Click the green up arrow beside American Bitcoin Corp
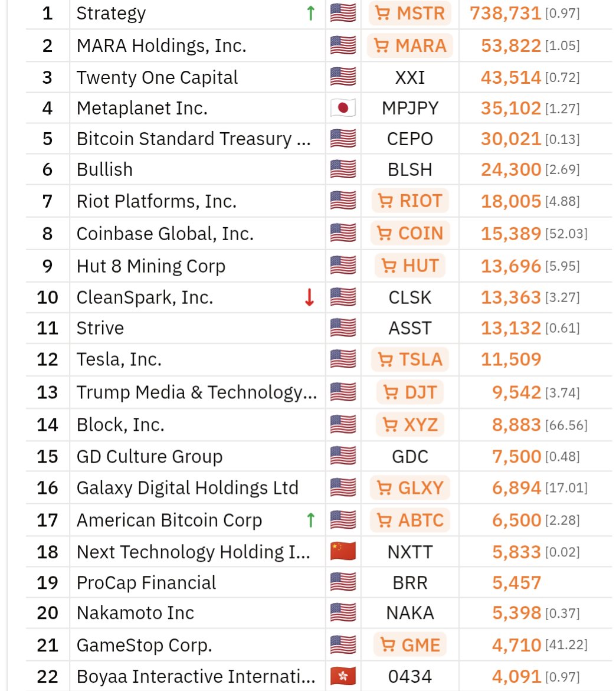616x691 pixels. pos(310,520)
